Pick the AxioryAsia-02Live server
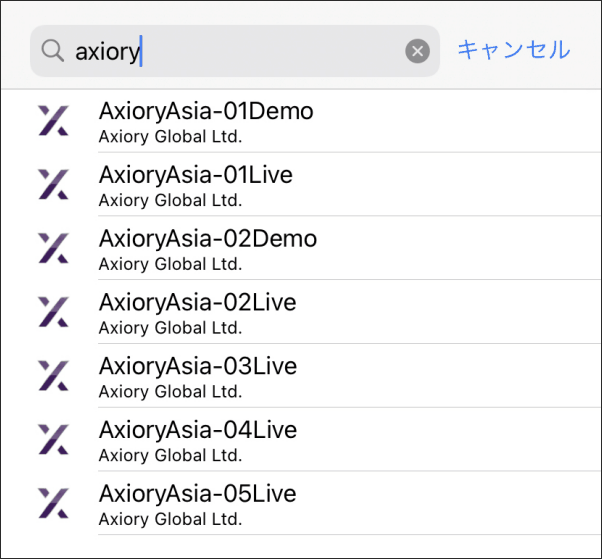Viewport: 602px width, 559px height. 198,303
